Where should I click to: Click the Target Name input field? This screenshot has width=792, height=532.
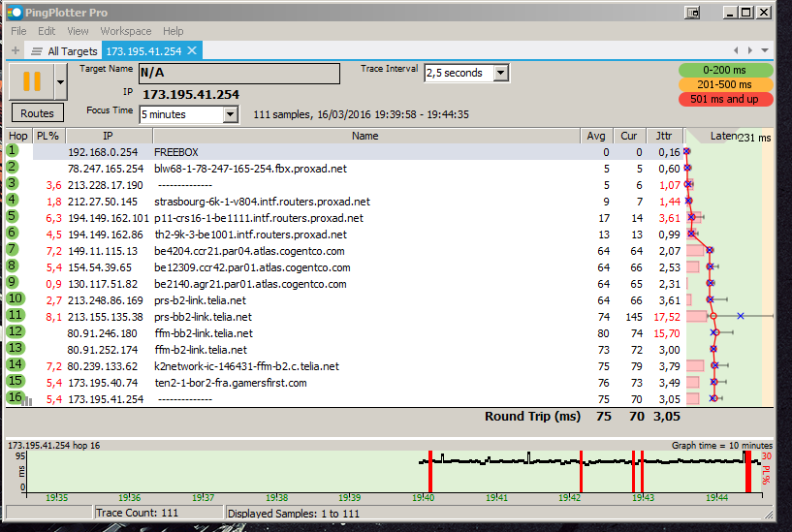pyautogui.click(x=239, y=74)
